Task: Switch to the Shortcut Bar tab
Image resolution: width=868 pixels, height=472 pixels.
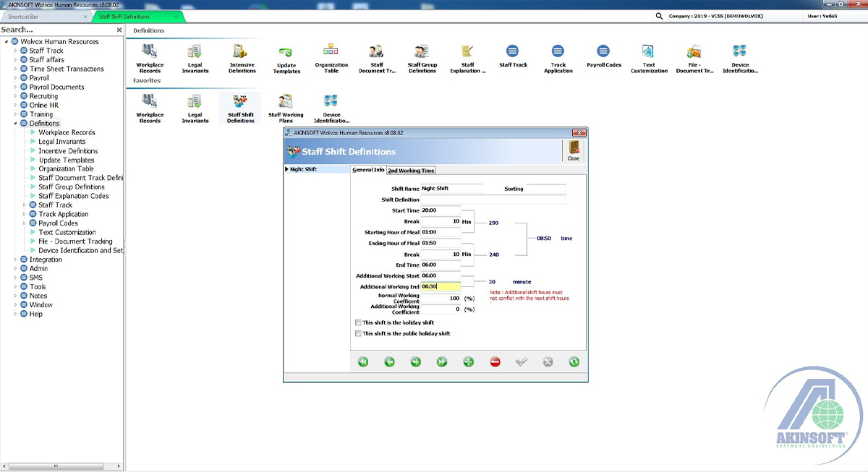Action: 46,16
